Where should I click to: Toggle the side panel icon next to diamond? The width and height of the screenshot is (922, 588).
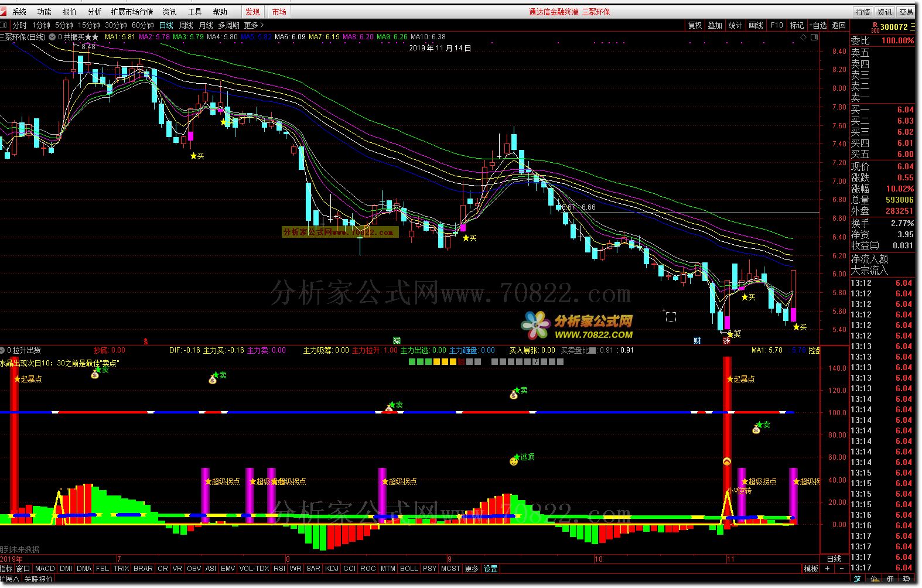point(814,37)
